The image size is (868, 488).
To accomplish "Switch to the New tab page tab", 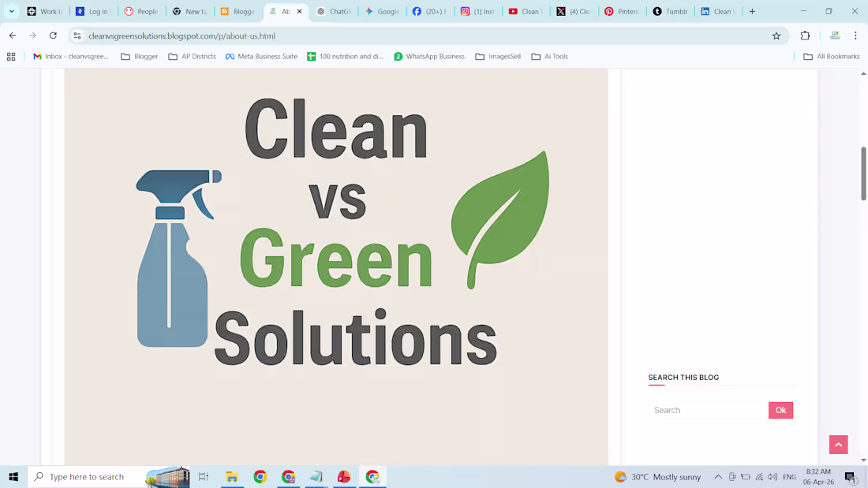I will pos(190,11).
